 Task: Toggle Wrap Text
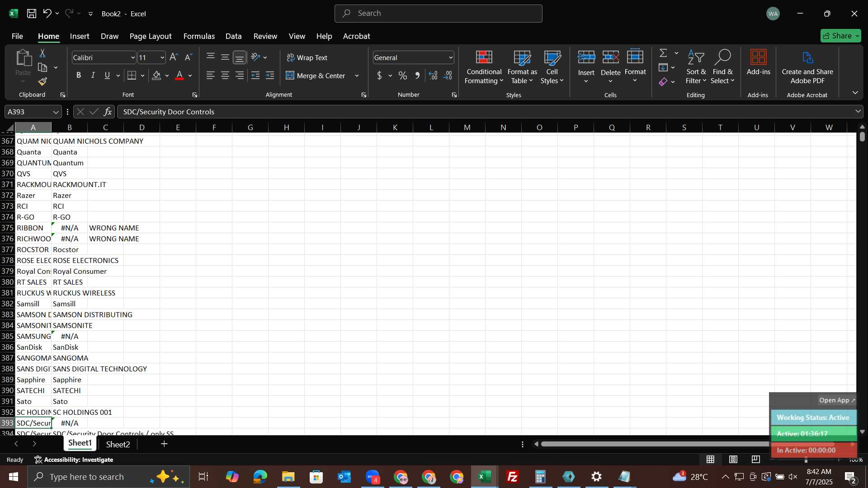pyautogui.click(x=307, y=57)
